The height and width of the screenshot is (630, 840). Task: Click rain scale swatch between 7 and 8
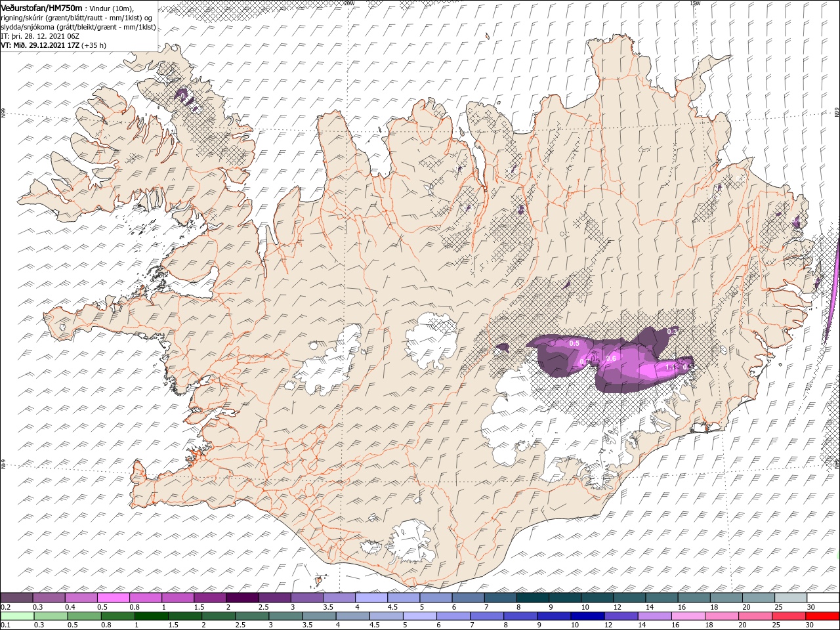point(487,616)
